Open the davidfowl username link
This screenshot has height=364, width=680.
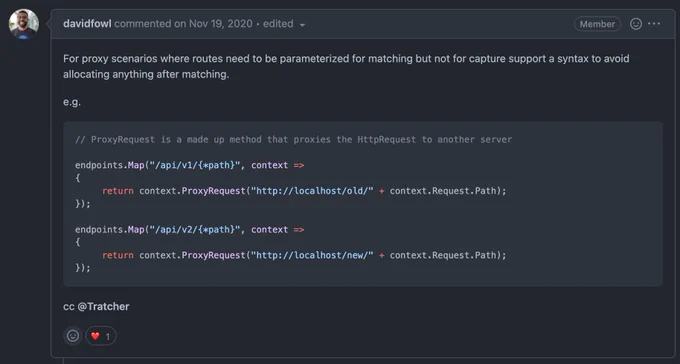coord(87,24)
